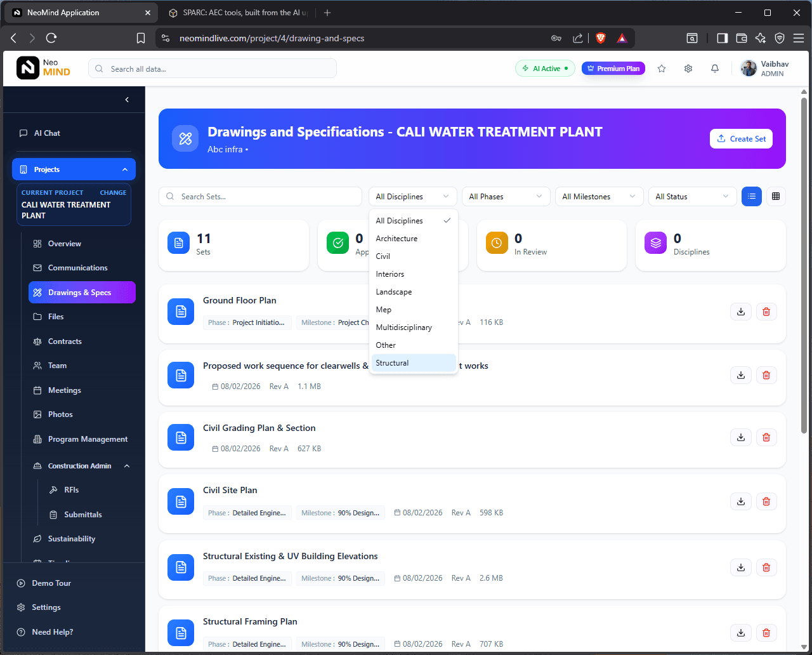The image size is (812, 655).
Task: Select Civil discipline option
Action: [414, 256]
